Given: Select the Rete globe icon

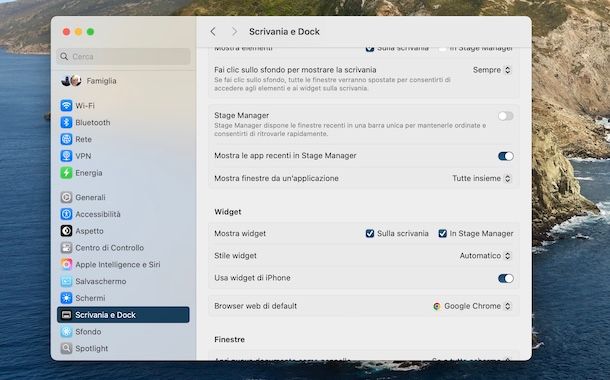Looking at the screenshot, I should 66,139.
